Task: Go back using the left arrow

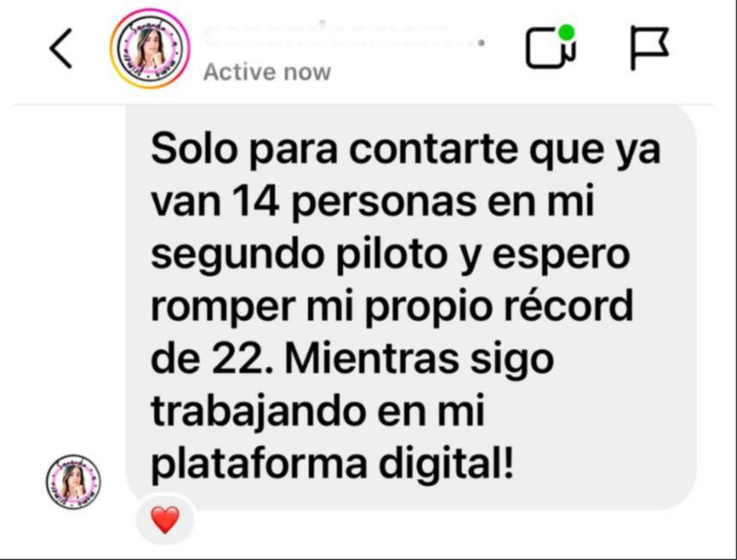Action: click(x=61, y=48)
